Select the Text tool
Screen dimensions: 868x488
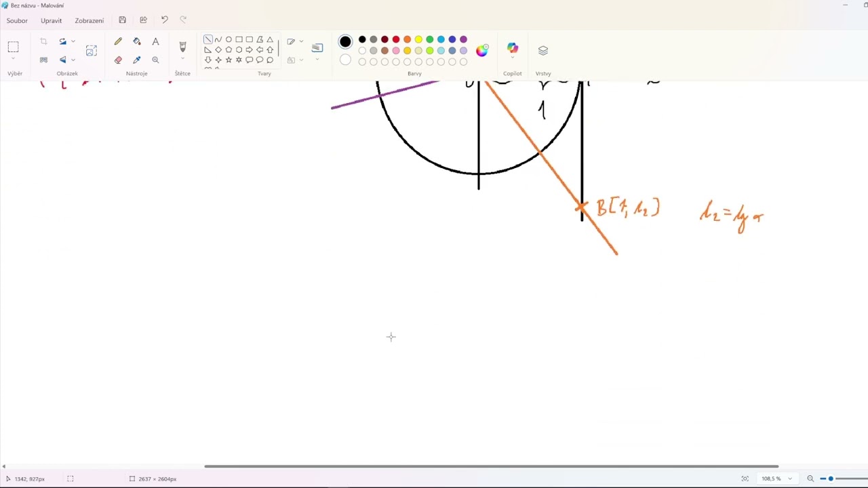pyautogui.click(x=155, y=41)
